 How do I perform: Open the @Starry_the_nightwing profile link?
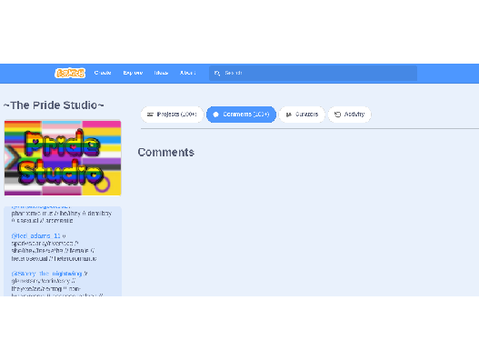click(47, 274)
